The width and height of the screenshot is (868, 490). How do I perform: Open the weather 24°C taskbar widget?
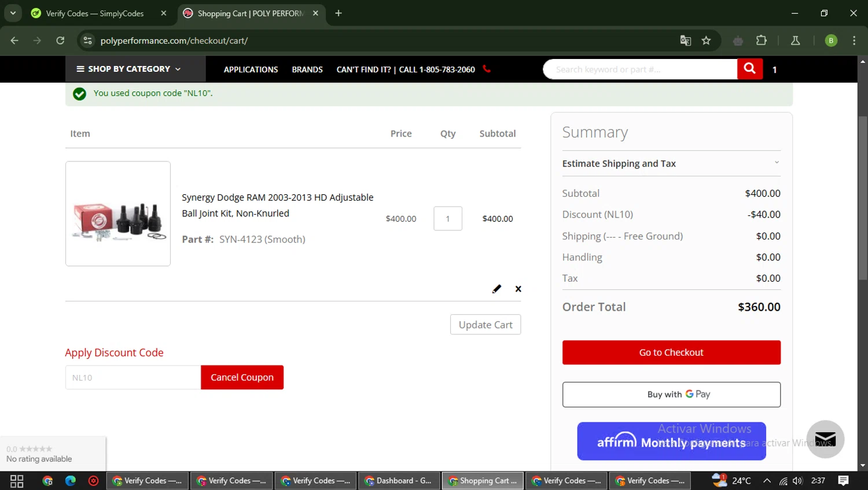[732, 480]
